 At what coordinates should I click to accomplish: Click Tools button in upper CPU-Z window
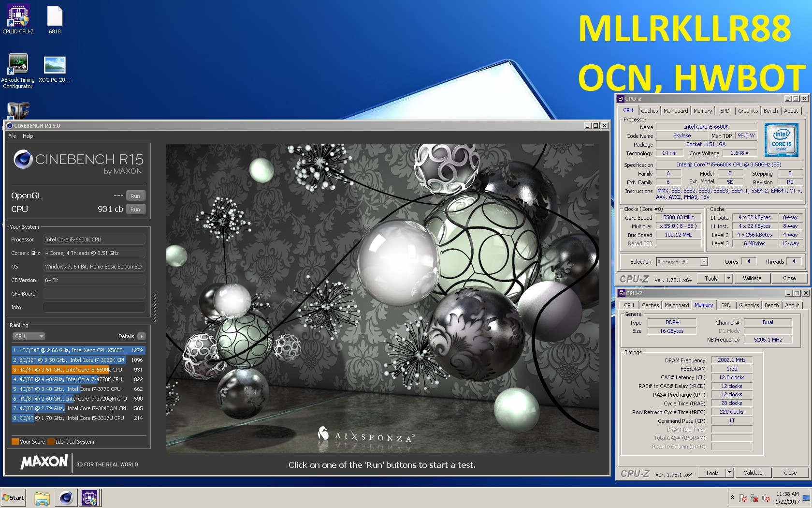[x=711, y=279]
